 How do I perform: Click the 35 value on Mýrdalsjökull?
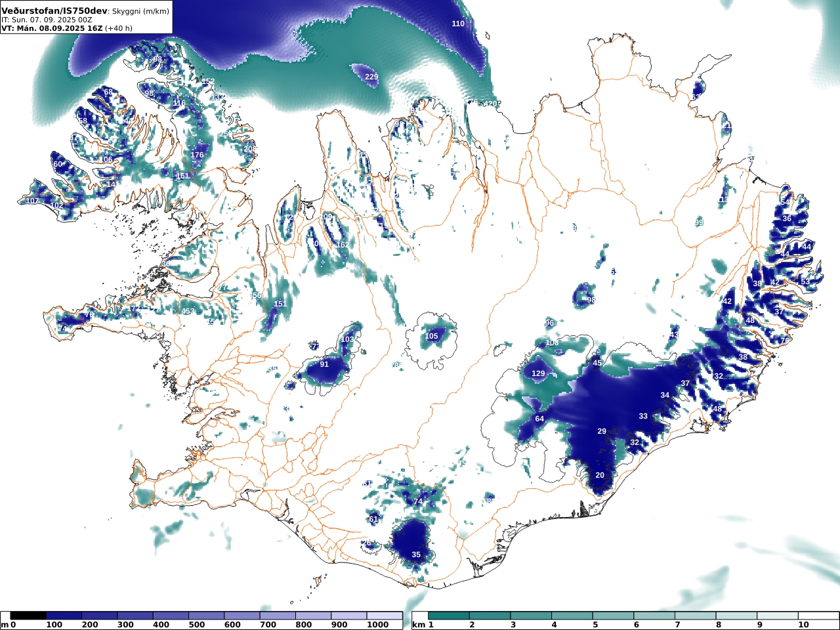coord(416,555)
